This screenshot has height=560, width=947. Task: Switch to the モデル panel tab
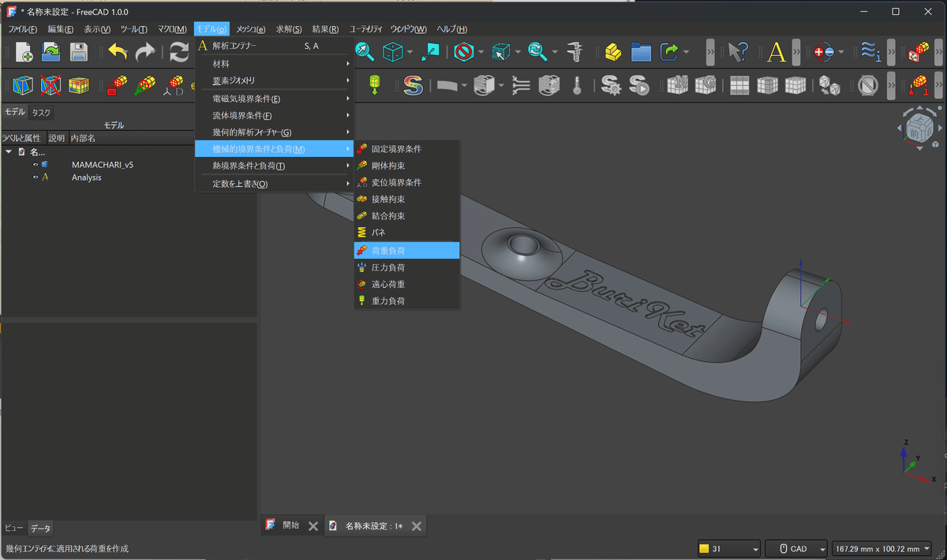pyautogui.click(x=15, y=113)
